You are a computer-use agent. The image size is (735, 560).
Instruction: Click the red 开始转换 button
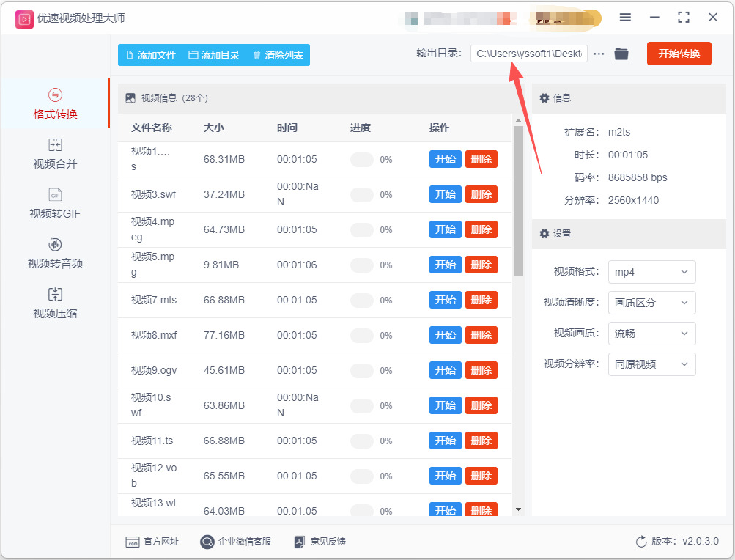(x=679, y=54)
